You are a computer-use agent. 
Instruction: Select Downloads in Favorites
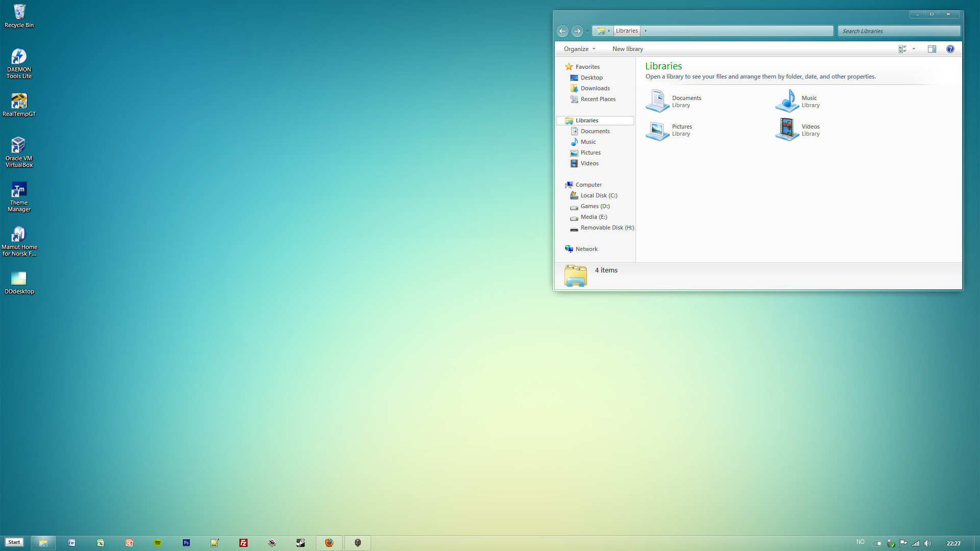tap(595, 88)
